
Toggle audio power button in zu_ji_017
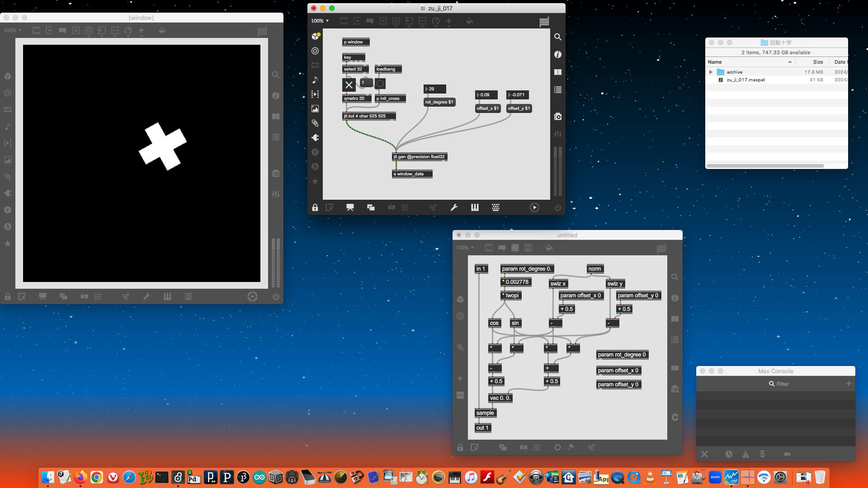coord(558,207)
